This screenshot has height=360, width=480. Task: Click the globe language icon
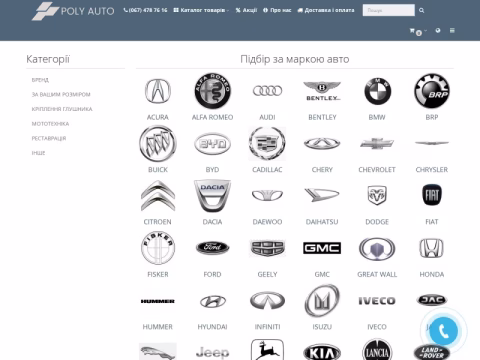click(x=438, y=30)
